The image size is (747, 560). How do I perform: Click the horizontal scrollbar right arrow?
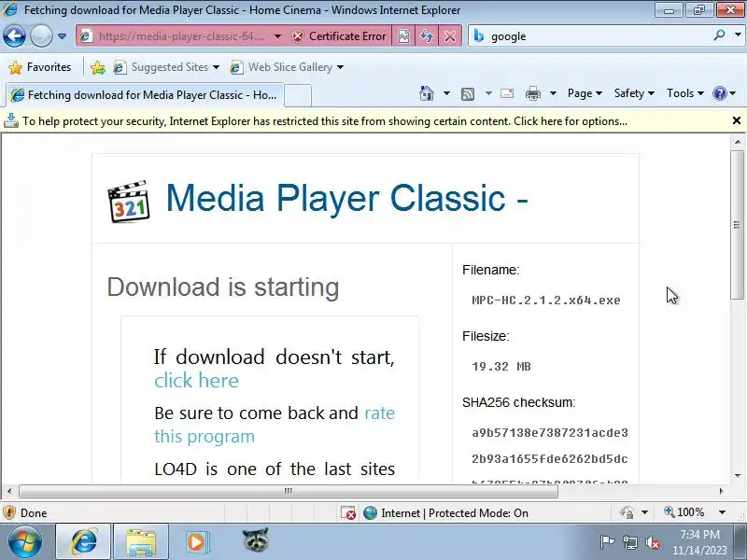click(721, 491)
